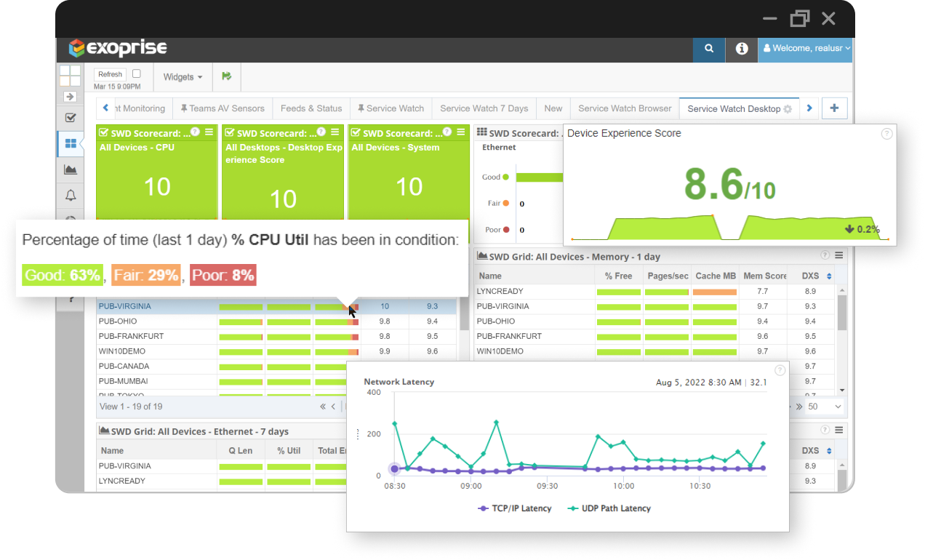Switch to the Service Watch Browser tab
Viewport: 925px width, 560px height.
tap(625, 108)
